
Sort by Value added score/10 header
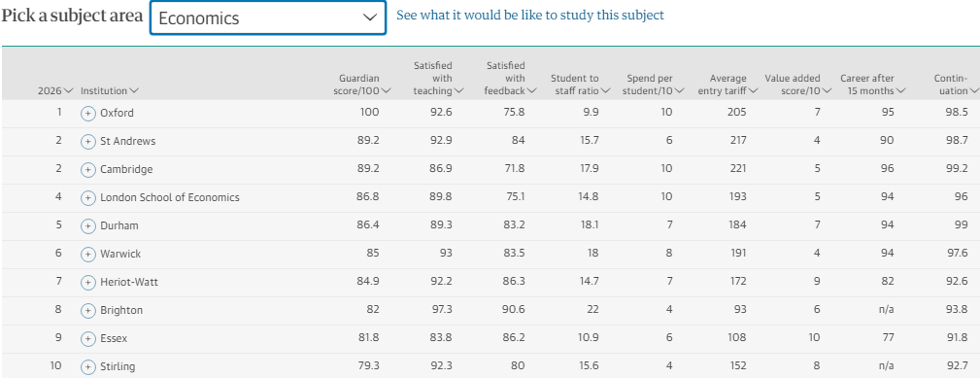click(x=798, y=85)
